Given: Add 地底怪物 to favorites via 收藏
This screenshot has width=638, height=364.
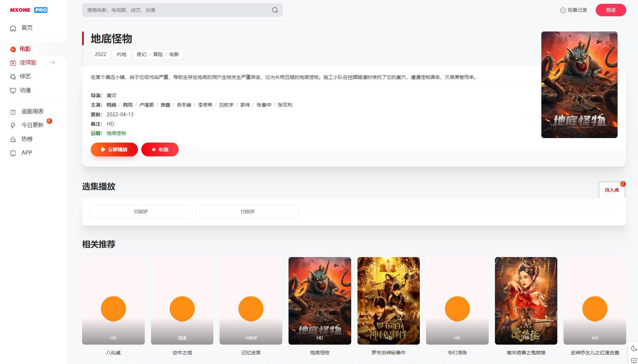Looking at the screenshot, I should coord(160,149).
